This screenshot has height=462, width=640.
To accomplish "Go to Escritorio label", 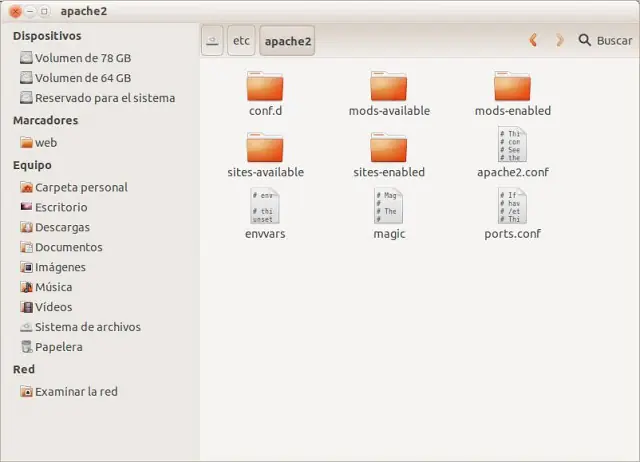I will point(61,207).
